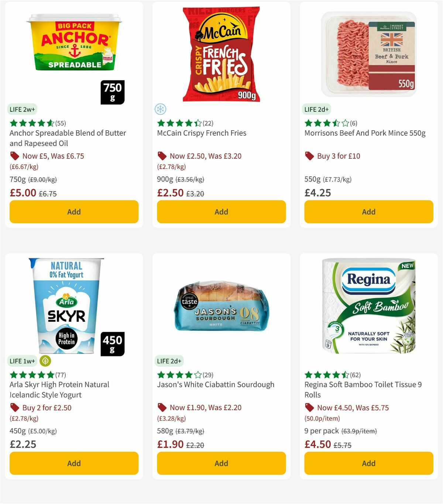The height and width of the screenshot is (504, 443).
Task: Click the LIFE 2w+ freshness badge on Anchor
Action: click(x=22, y=109)
